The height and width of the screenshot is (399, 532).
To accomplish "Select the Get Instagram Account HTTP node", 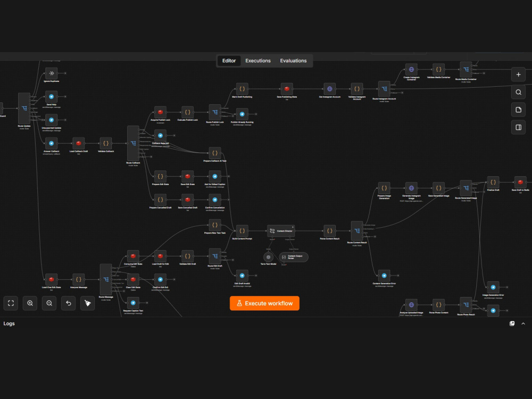I will coord(329,89).
